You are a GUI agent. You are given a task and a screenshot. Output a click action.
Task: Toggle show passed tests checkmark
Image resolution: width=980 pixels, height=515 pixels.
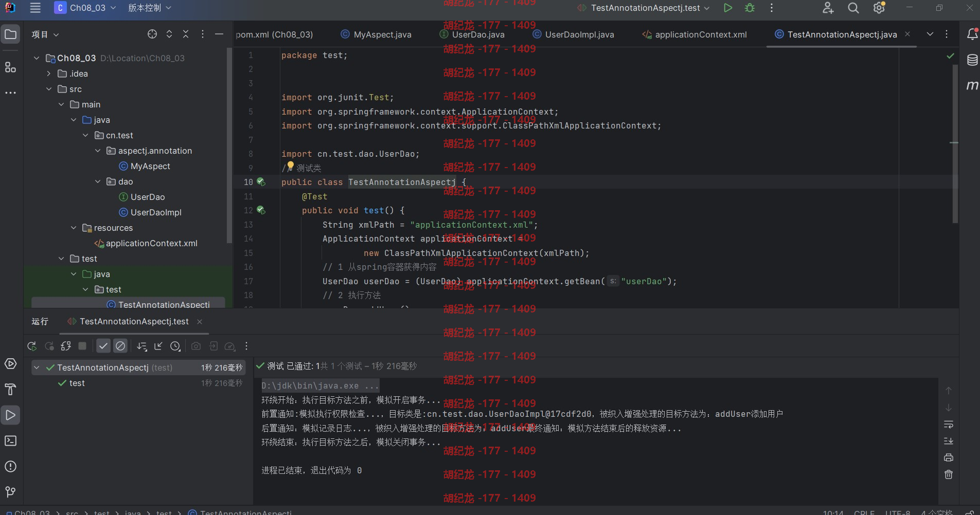[x=103, y=346]
